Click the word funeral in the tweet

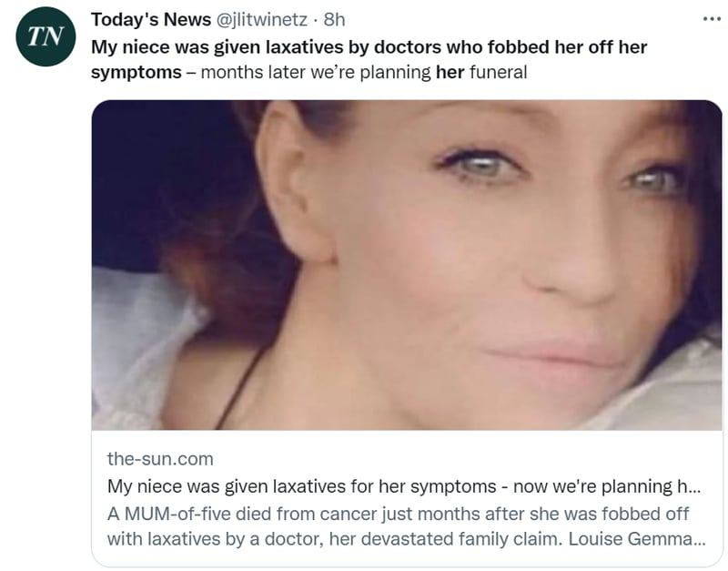point(498,72)
